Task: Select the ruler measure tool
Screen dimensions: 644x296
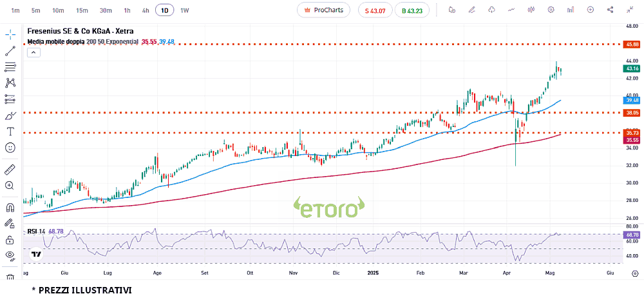Action: point(10,169)
